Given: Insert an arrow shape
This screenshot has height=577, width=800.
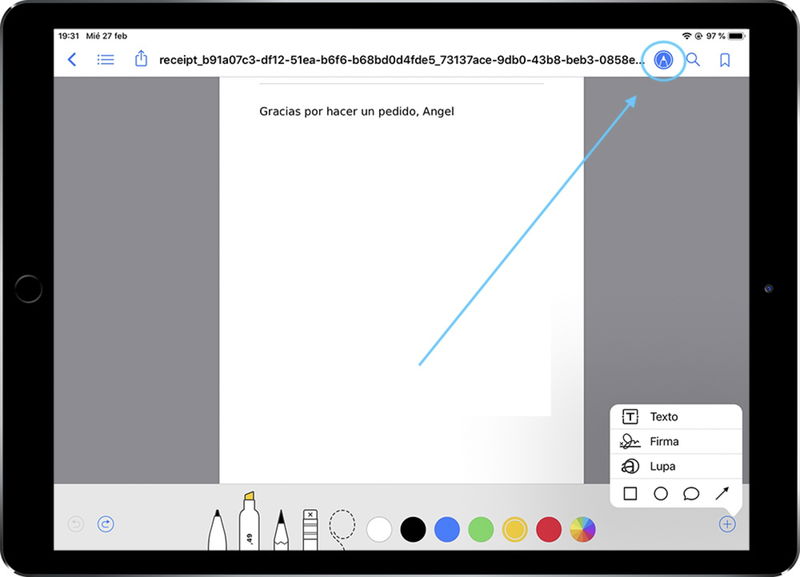Looking at the screenshot, I should coord(722,492).
